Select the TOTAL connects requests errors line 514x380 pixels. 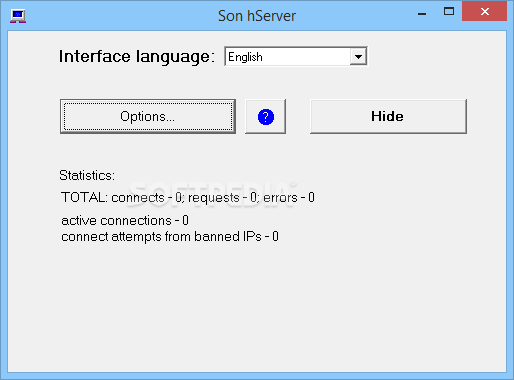click(188, 198)
